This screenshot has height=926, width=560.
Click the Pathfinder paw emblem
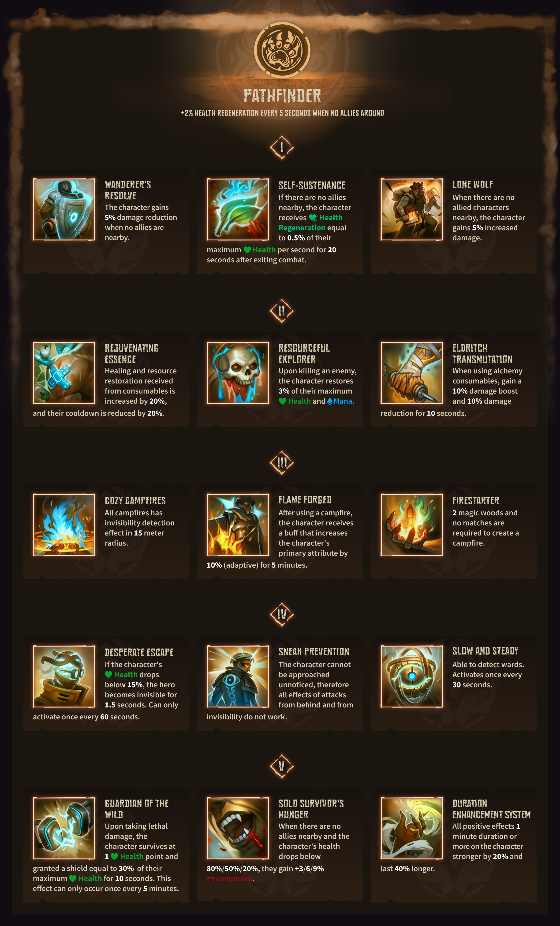pyautogui.click(x=282, y=50)
